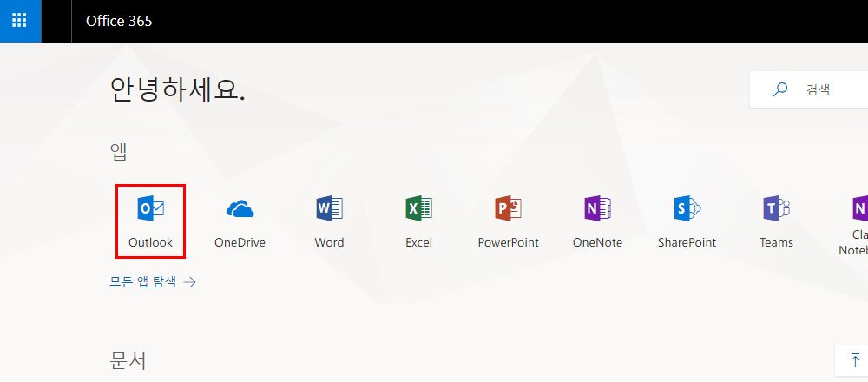868x382 pixels.
Task: Launch the Excel app icon
Action: pyautogui.click(x=418, y=208)
